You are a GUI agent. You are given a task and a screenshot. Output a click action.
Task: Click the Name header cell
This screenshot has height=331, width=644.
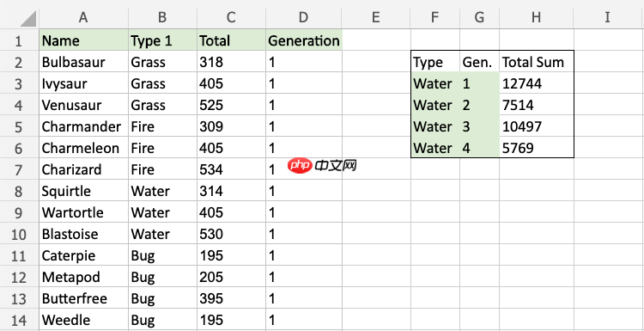tap(84, 40)
